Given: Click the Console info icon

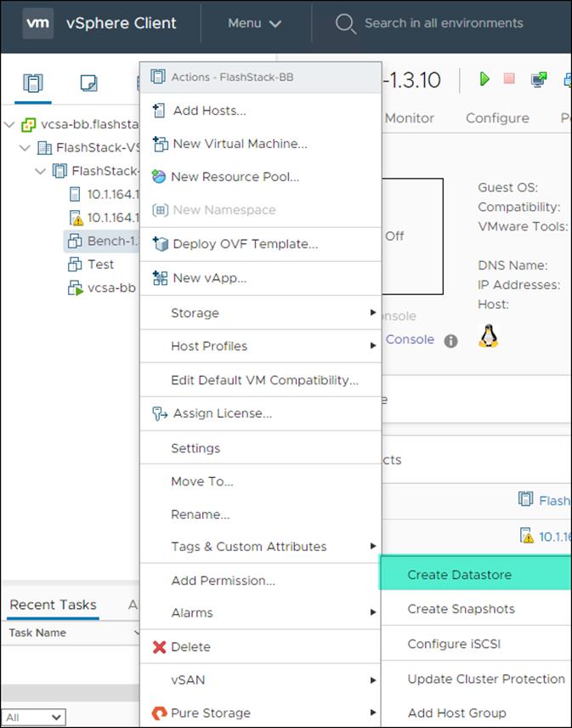Looking at the screenshot, I should click(450, 341).
